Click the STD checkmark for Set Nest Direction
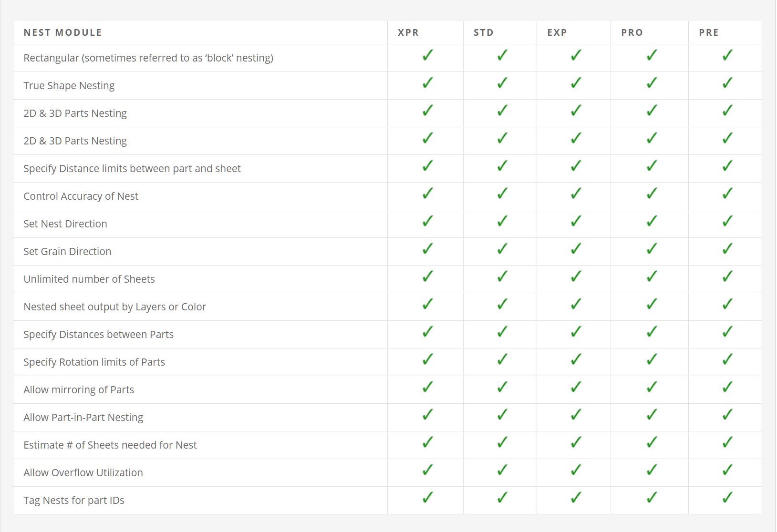 coord(502,221)
